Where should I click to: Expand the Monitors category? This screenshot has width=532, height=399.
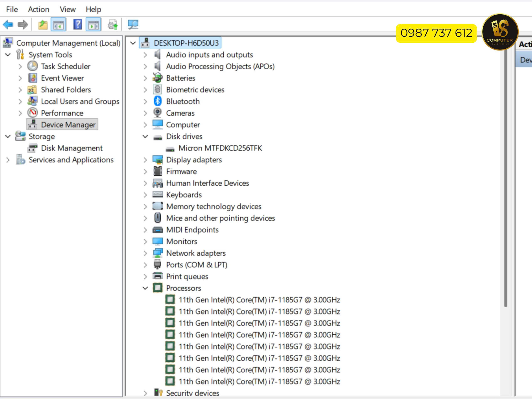click(145, 241)
